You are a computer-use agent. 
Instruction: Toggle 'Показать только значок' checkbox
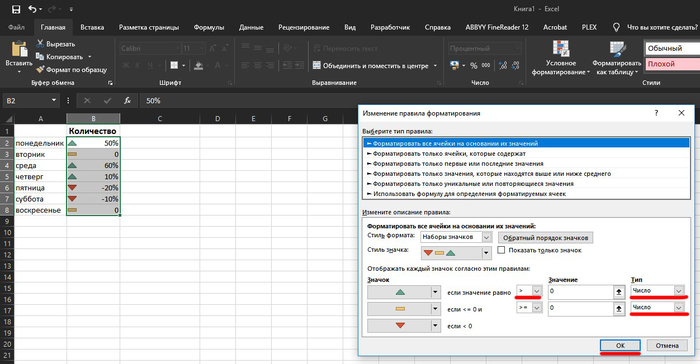click(501, 250)
